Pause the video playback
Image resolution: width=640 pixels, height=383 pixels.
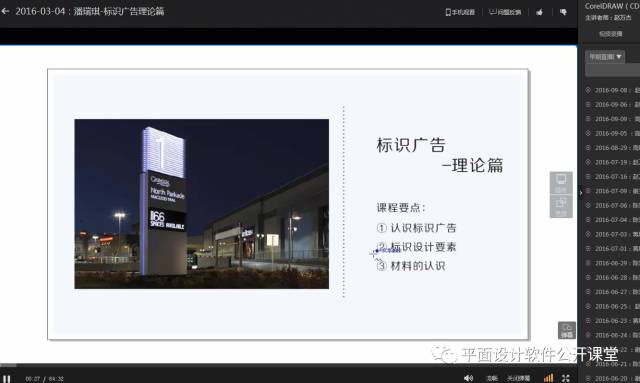pyautogui.click(x=7, y=379)
